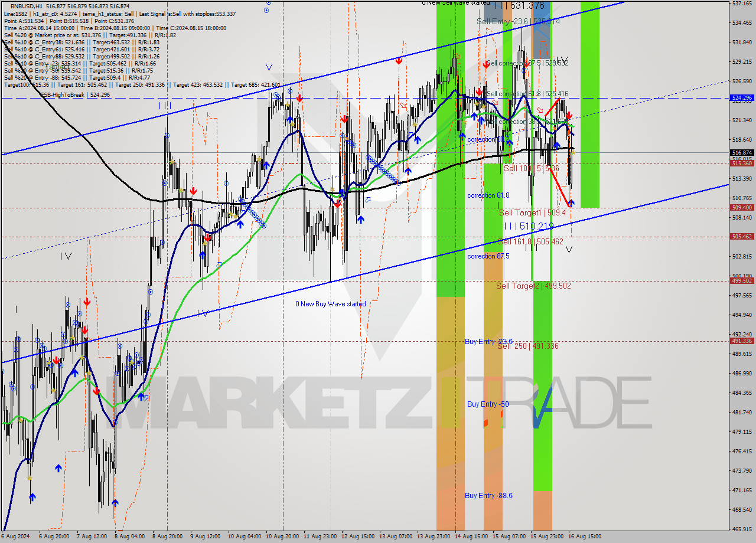
Task: Click the 'Buy Entry -50' label
Action: pyautogui.click(x=488, y=404)
